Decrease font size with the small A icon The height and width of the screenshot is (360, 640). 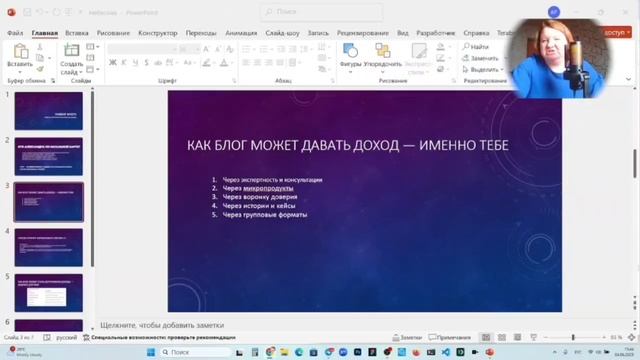tap(218, 49)
